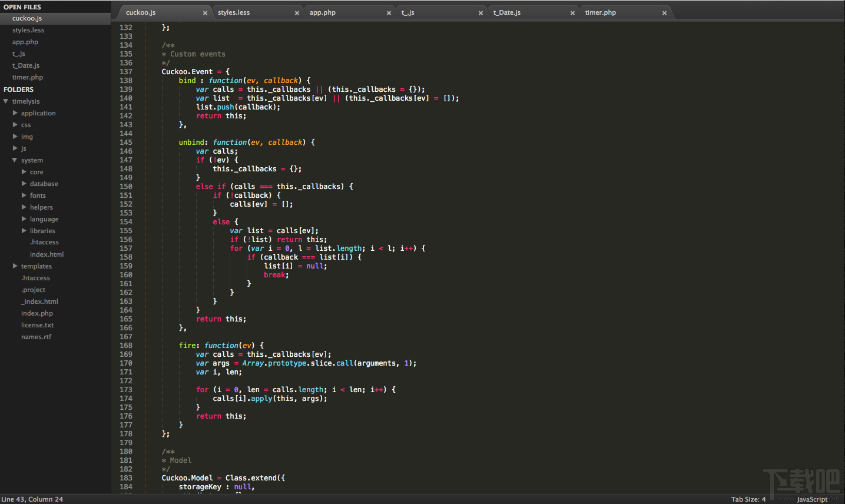Click Tab Size: 4 in the status bar

pos(748,498)
